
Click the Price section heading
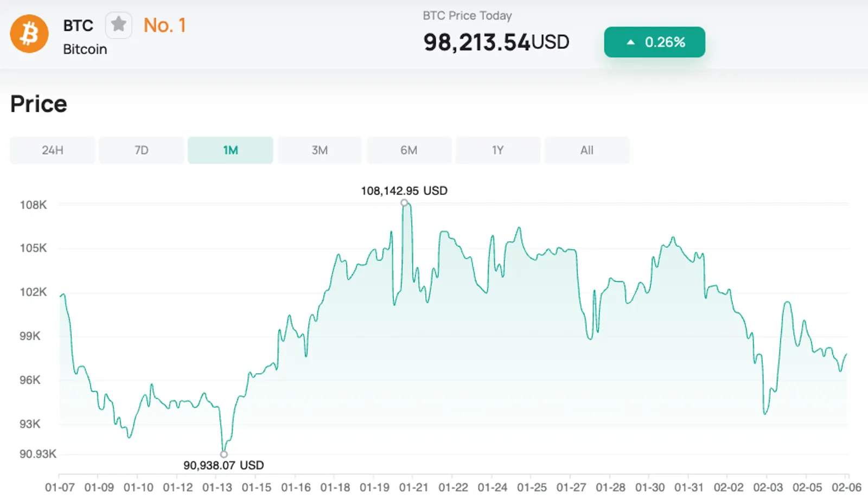39,104
